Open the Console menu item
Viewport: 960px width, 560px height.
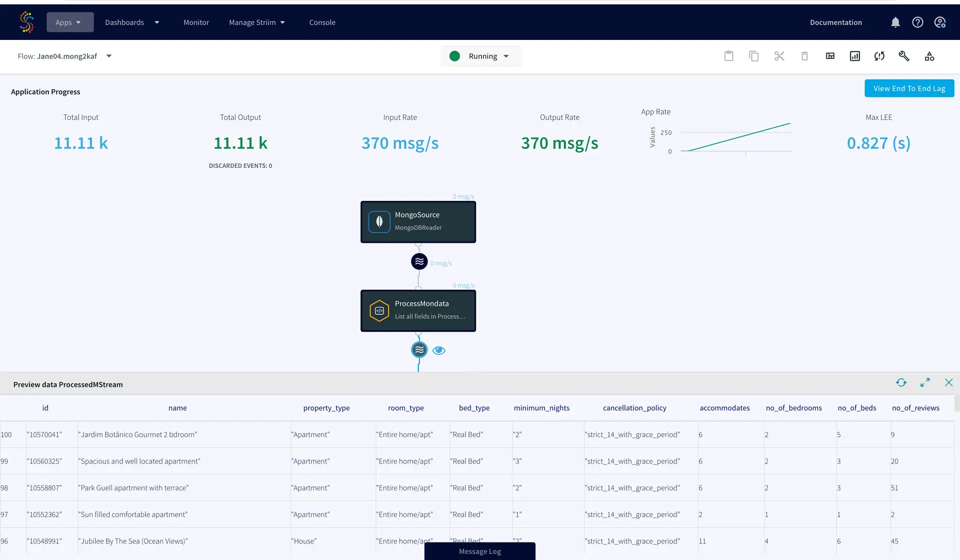click(322, 22)
